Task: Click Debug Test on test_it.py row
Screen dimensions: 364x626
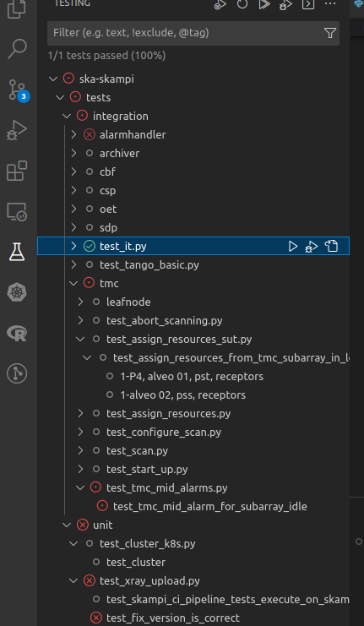Action: pyautogui.click(x=312, y=247)
